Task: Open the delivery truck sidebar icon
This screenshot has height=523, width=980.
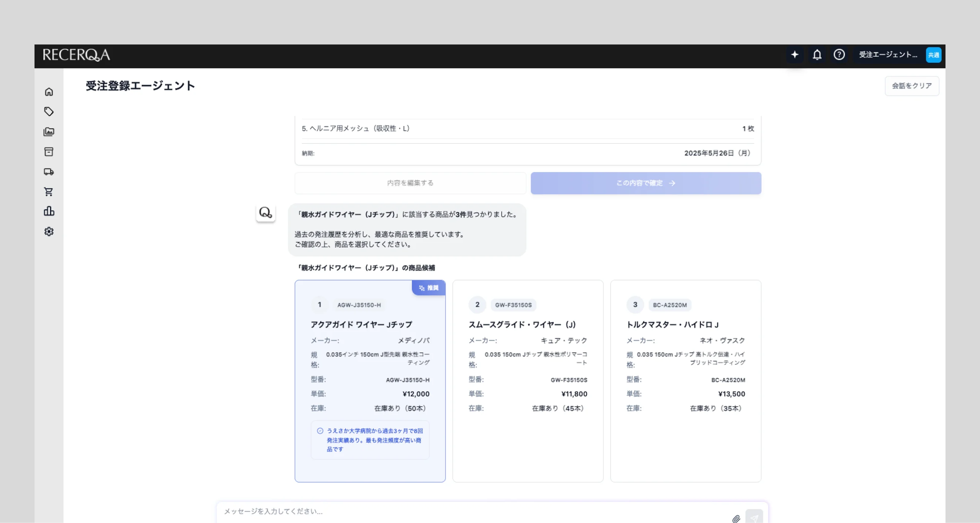Action: click(49, 172)
